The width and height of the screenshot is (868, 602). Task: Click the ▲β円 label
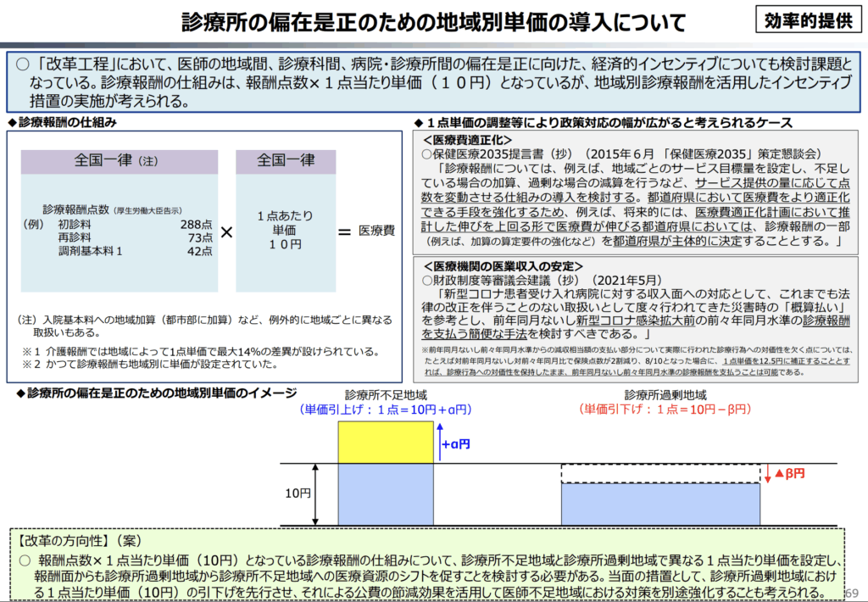pyautogui.click(x=789, y=473)
